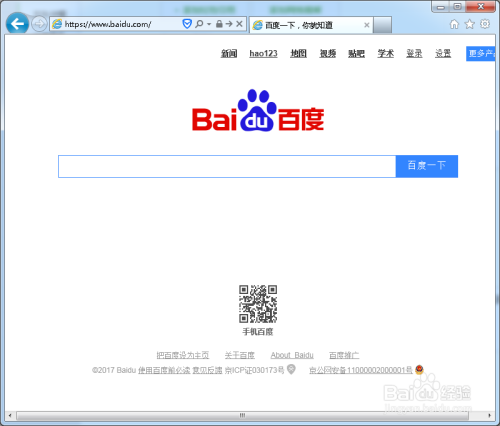Open the 贴吧 link
Image resolution: width=500 pixels, height=426 pixels.
356,53
